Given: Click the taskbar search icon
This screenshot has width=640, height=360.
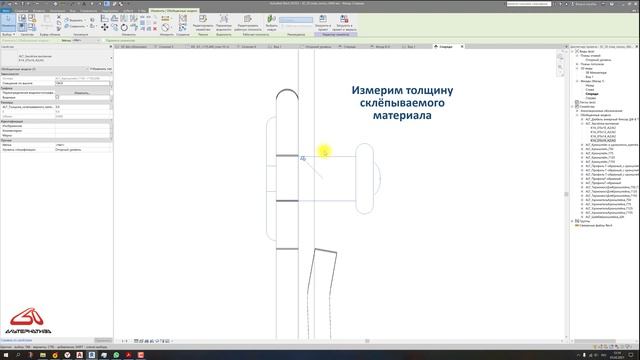Looking at the screenshot, I should tap(18, 355).
